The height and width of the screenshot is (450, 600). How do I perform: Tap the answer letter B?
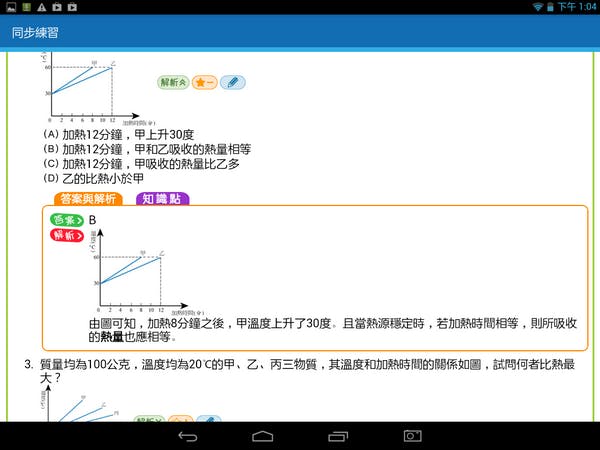click(92, 220)
